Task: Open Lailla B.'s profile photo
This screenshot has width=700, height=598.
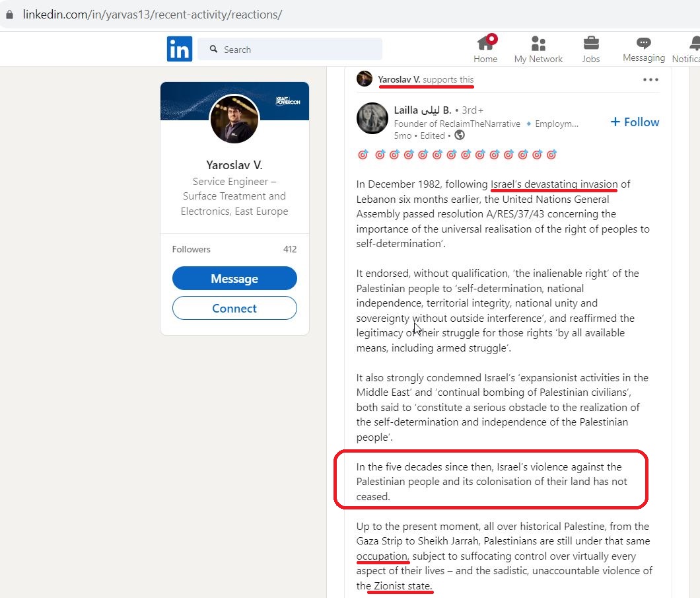Action: click(372, 118)
